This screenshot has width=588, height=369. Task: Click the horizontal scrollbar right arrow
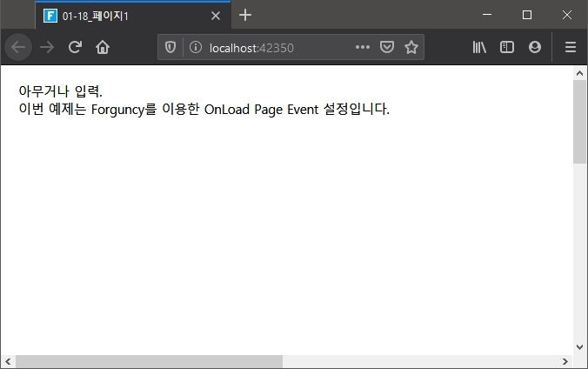tap(565, 361)
